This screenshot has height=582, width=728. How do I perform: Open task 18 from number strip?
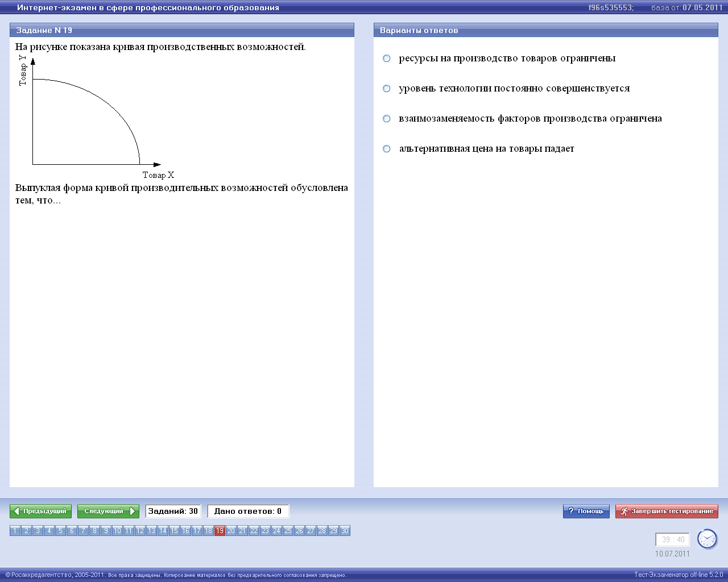[208, 531]
